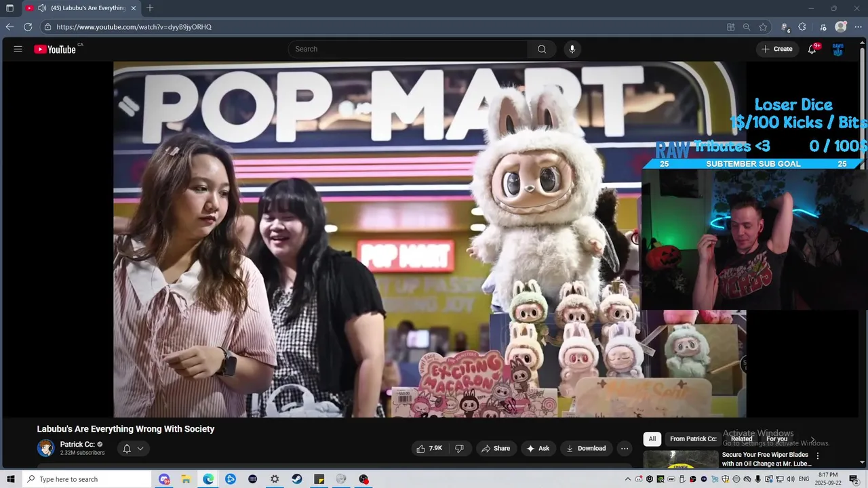
Task: Click the Download button
Action: tap(586, 448)
